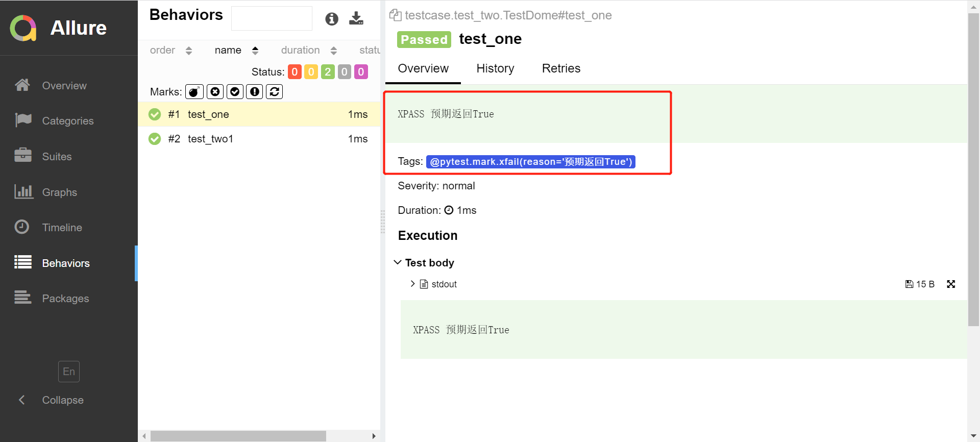Click the @pytest.mark.xfail tag label

531,162
